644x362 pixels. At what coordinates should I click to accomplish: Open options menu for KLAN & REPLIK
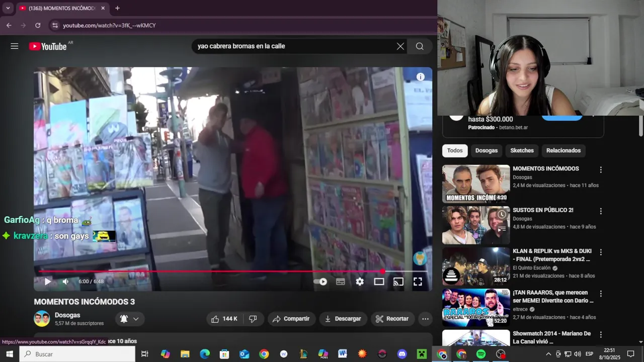coord(600,252)
